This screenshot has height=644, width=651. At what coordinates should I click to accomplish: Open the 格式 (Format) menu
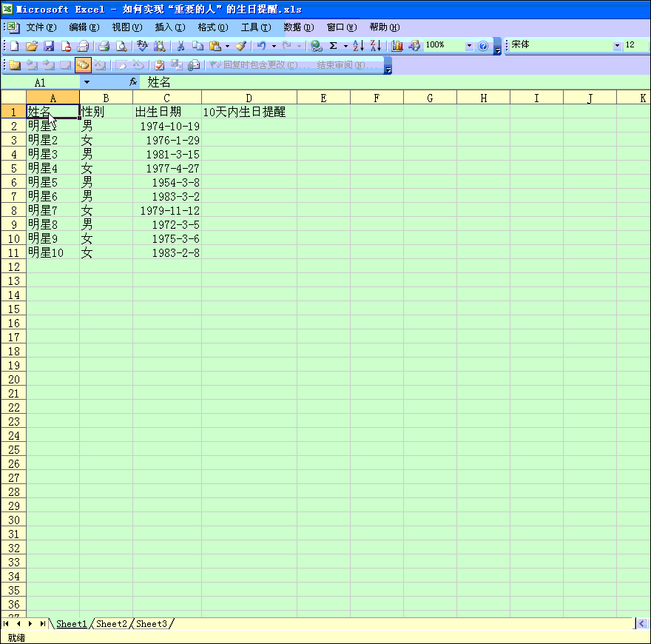pyautogui.click(x=212, y=27)
